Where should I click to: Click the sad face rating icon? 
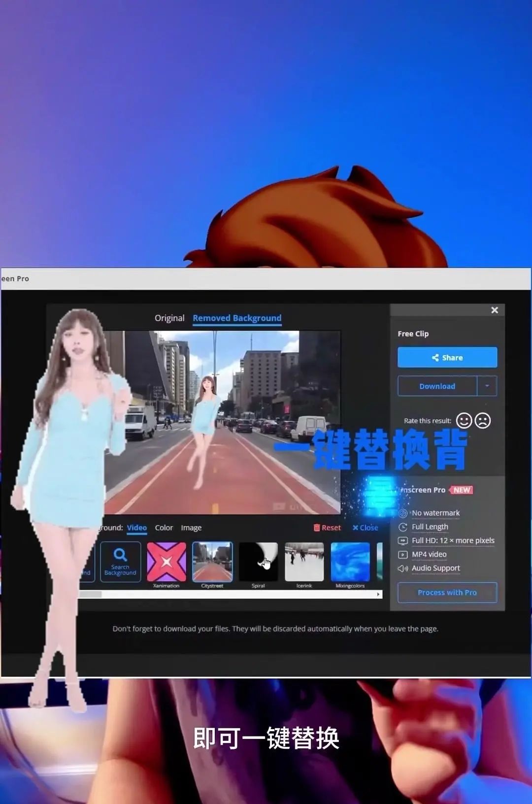483,421
